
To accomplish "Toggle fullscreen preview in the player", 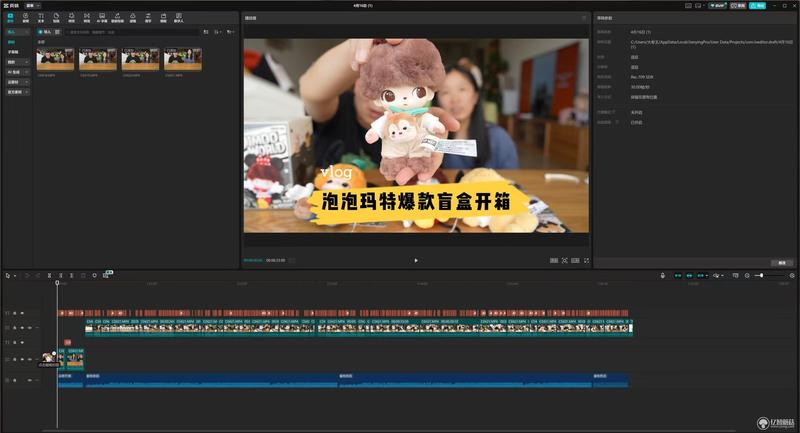I will [587, 261].
